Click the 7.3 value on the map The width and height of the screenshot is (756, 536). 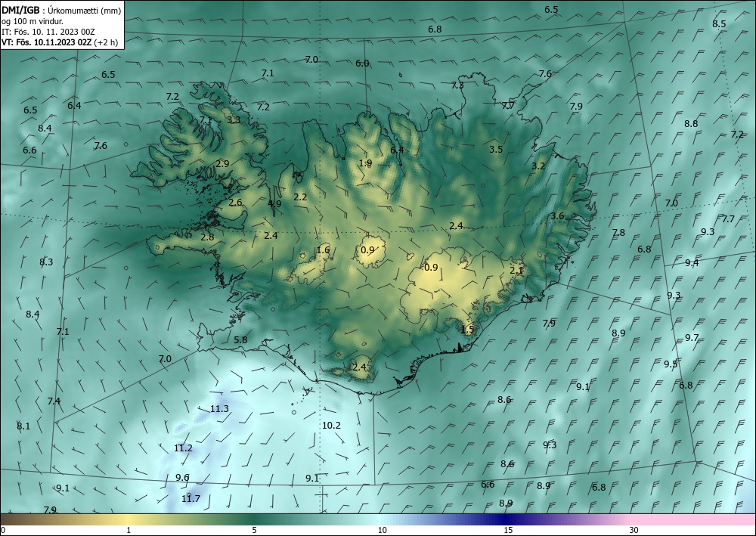coord(457,85)
